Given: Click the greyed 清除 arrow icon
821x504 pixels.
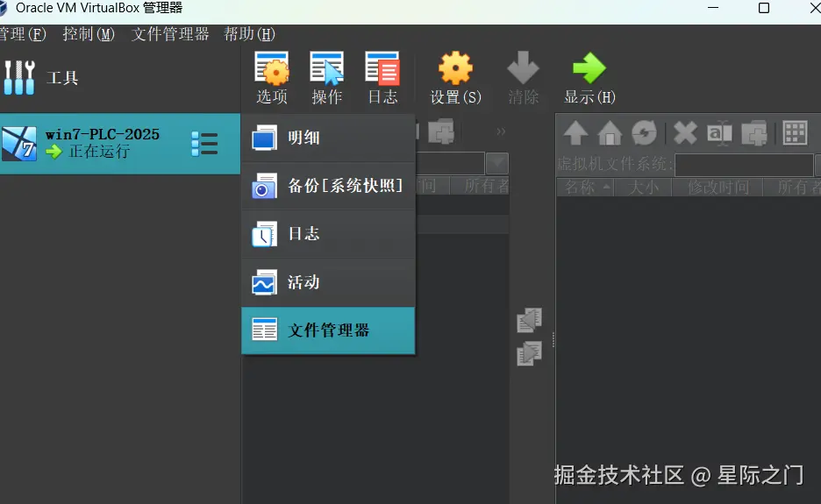Looking at the screenshot, I should coord(523,67).
